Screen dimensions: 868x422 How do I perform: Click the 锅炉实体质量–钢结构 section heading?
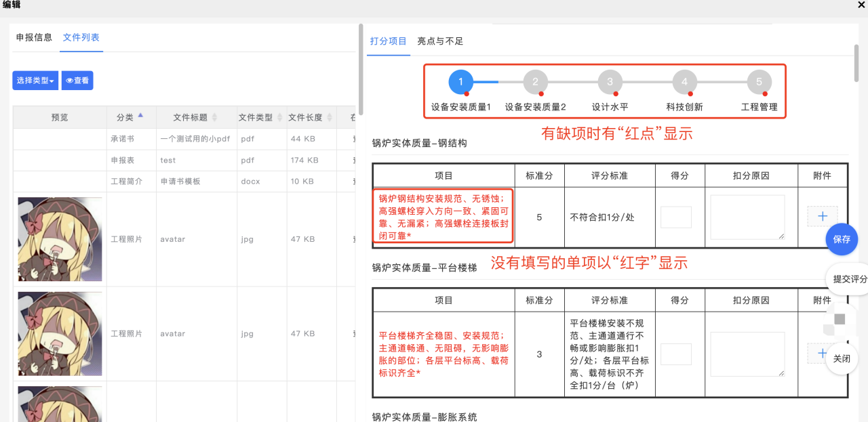click(x=419, y=143)
